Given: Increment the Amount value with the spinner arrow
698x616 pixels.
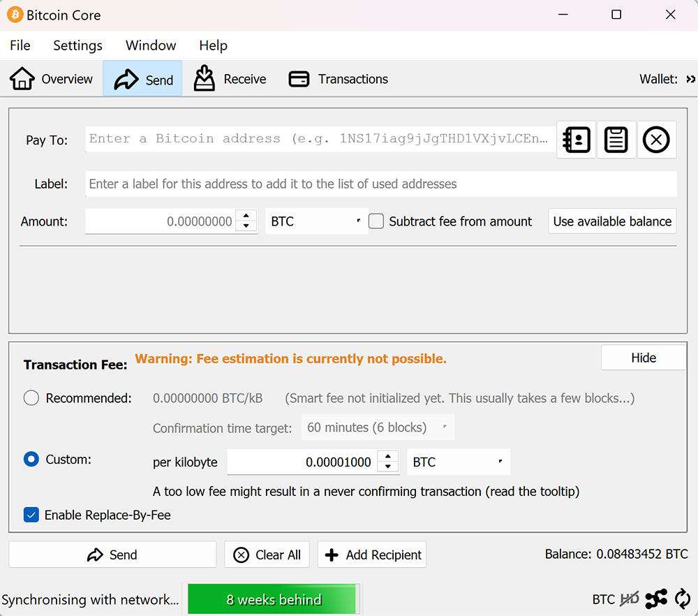Looking at the screenshot, I should click(x=246, y=216).
